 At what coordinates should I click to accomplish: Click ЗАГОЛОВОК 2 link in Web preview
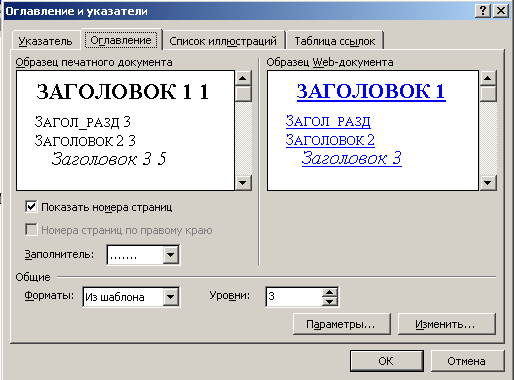click(330, 140)
